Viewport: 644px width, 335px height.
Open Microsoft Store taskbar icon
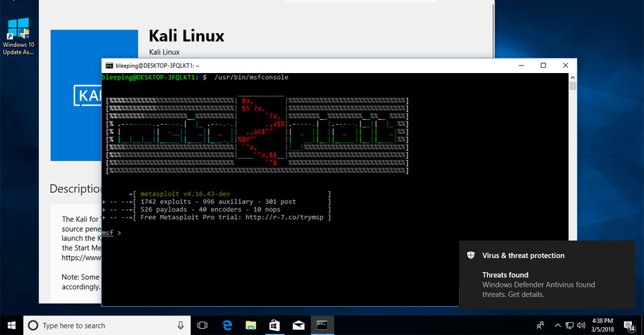tap(274, 326)
